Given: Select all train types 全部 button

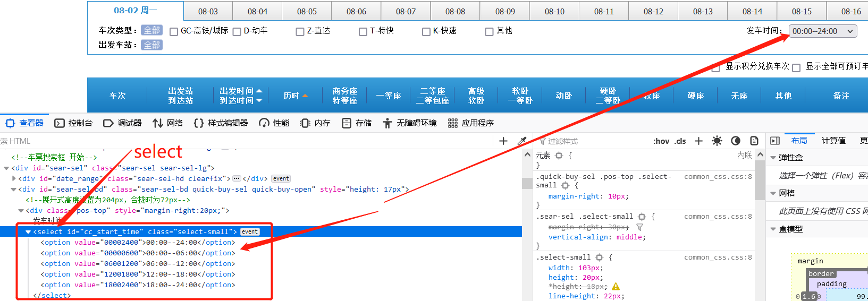Looking at the screenshot, I should point(151,31).
